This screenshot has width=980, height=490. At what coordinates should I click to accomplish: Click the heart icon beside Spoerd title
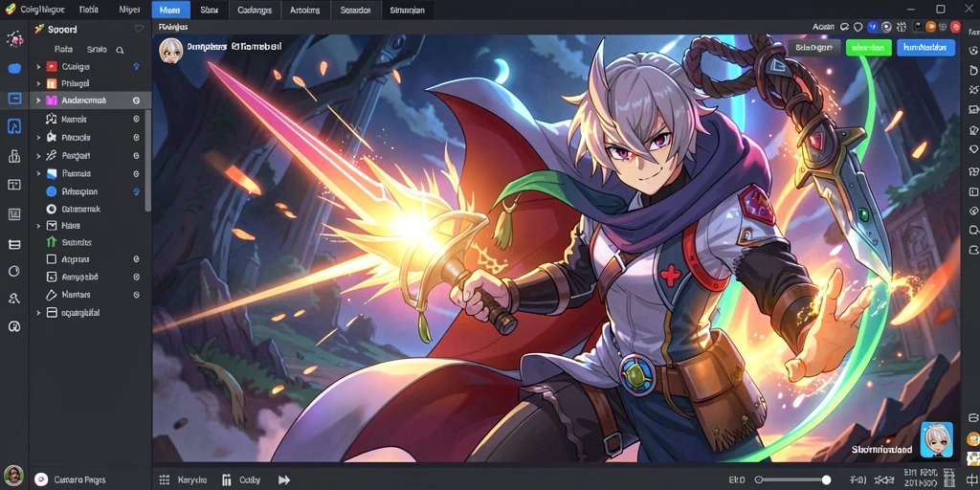139,29
